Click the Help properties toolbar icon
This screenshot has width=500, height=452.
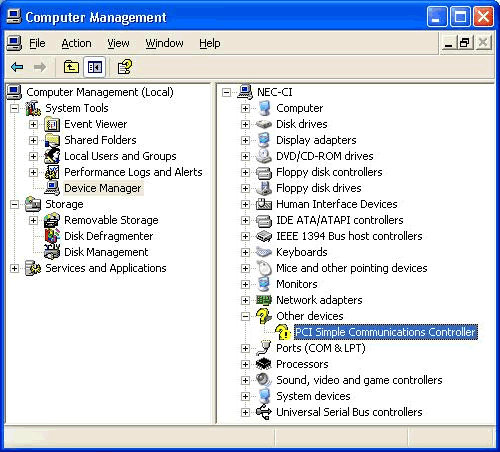click(x=125, y=67)
